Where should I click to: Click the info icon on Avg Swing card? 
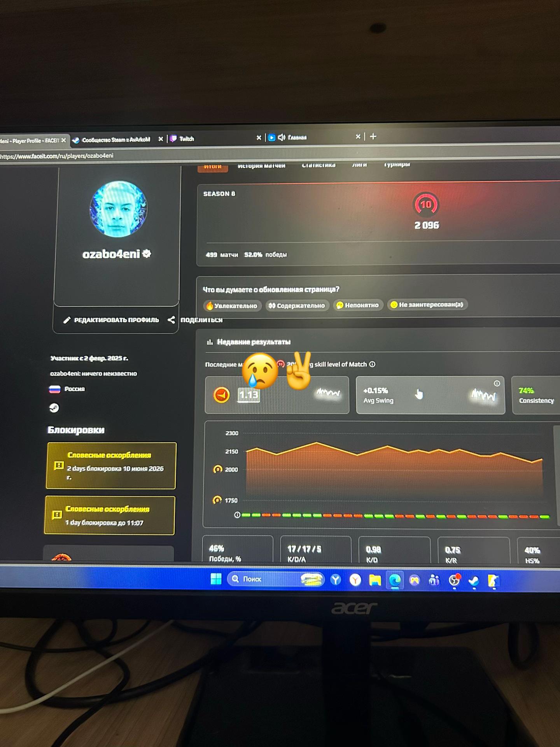click(x=497, y=383)
